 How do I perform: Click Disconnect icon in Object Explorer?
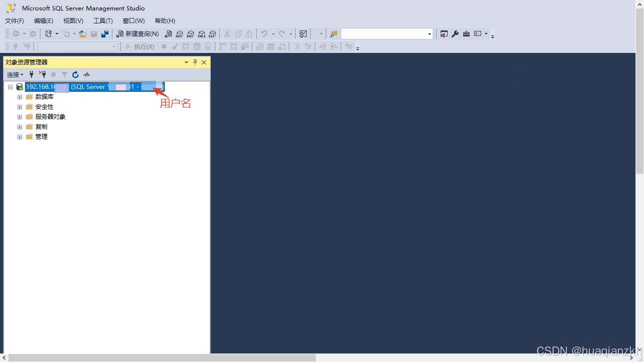coord(42,74)
